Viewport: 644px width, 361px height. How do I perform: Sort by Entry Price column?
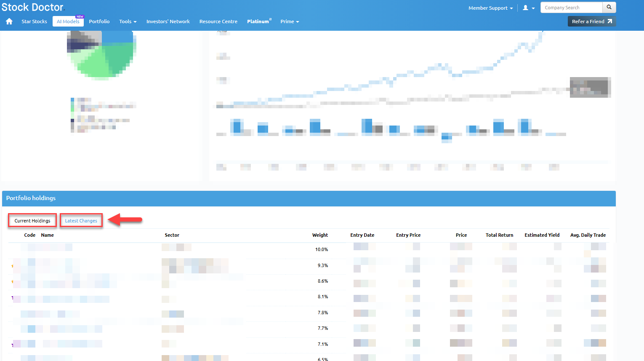[408, 235]
